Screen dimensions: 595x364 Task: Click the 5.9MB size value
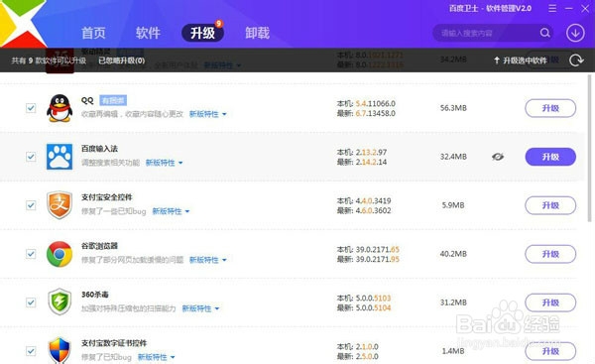tap(453, 205)
